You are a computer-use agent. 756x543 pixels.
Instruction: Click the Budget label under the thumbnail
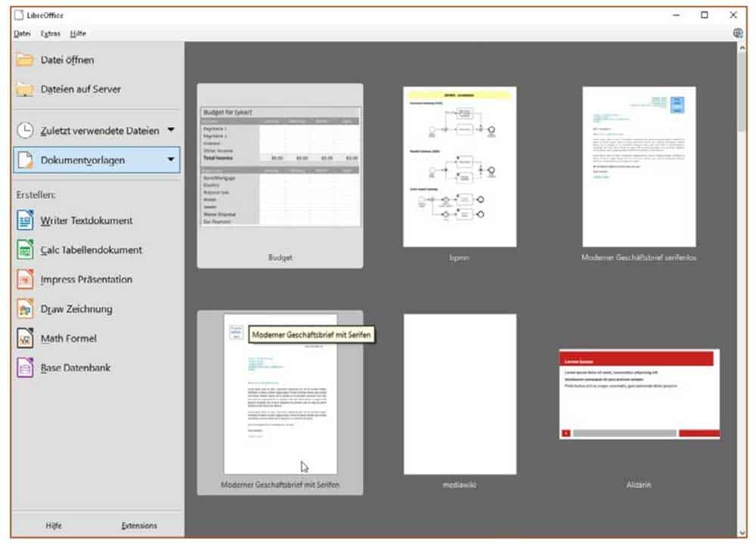[280, 258]
